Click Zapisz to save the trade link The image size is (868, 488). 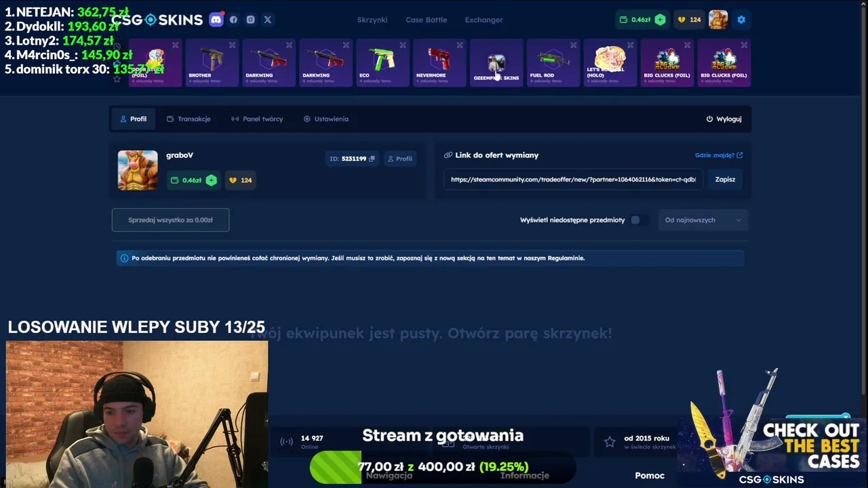tap(725, 179)
